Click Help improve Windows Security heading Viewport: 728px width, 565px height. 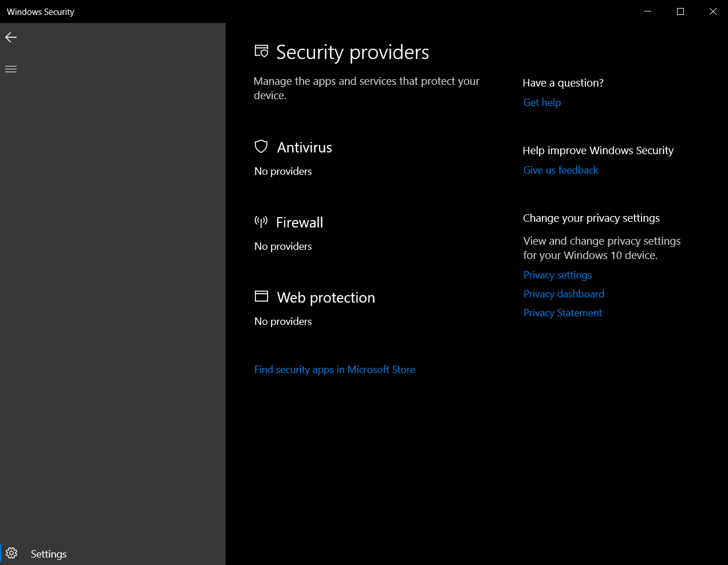click(598, 151)
